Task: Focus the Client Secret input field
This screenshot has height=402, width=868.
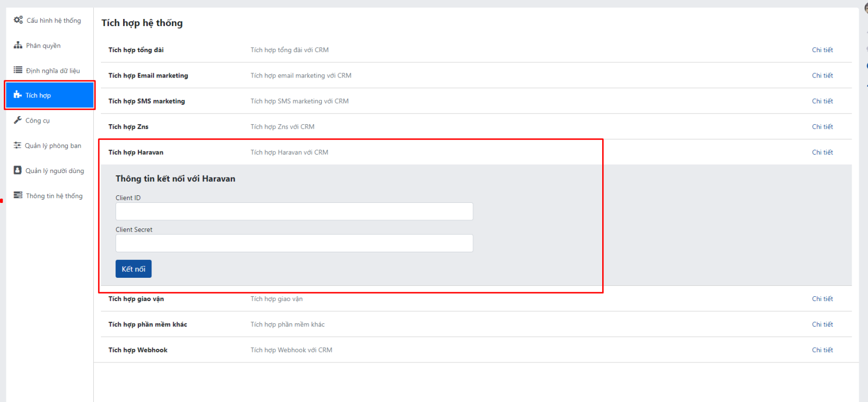Action: click(294, 243)
